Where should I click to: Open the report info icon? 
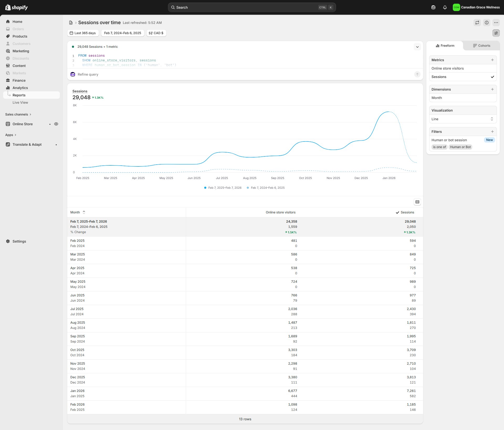pyautogui.click(x=486, y=23)
